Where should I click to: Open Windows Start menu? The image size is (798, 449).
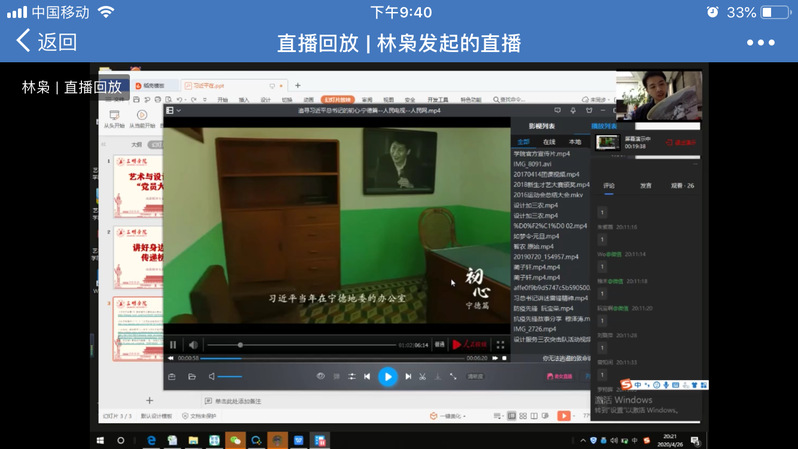tap(100, 440)
